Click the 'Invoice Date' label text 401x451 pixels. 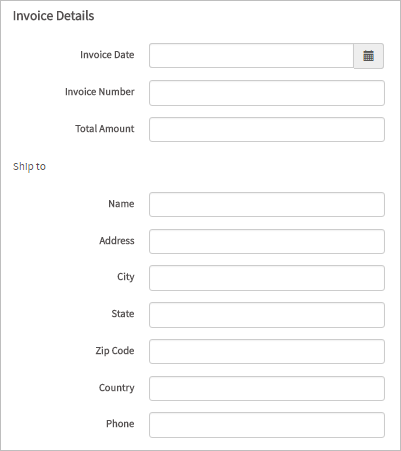[107, 55]
